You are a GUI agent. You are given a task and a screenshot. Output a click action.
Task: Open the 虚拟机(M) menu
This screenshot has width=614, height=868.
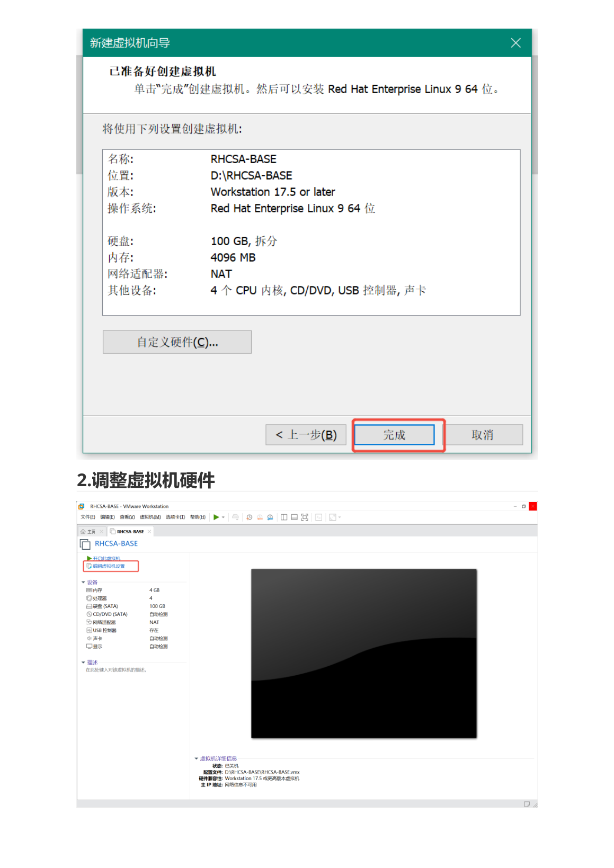tap(150, 517)
